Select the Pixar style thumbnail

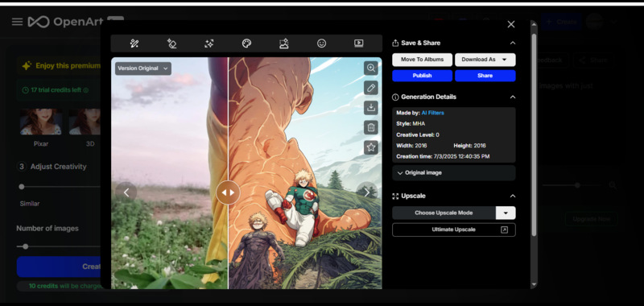tap(41, 122)
